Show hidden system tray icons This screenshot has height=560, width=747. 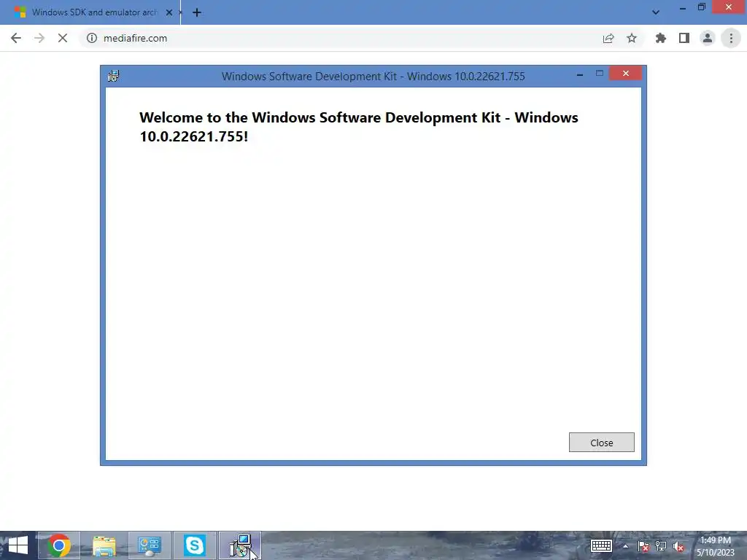625,546
